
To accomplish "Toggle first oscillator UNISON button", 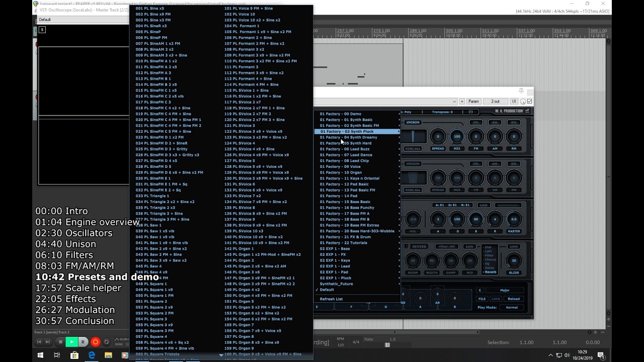I will point(413,122).
